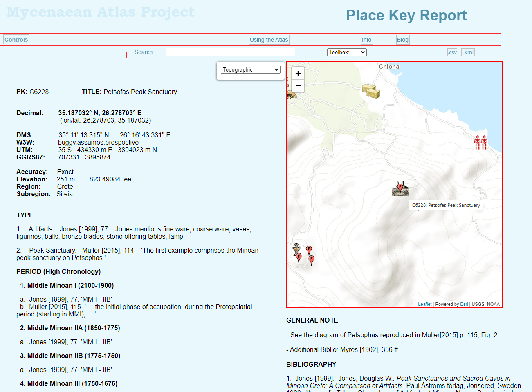Click the Mycenaean Atlas Project title banner
This screenshot has height=392, width=532.
[x=100, y=12]
